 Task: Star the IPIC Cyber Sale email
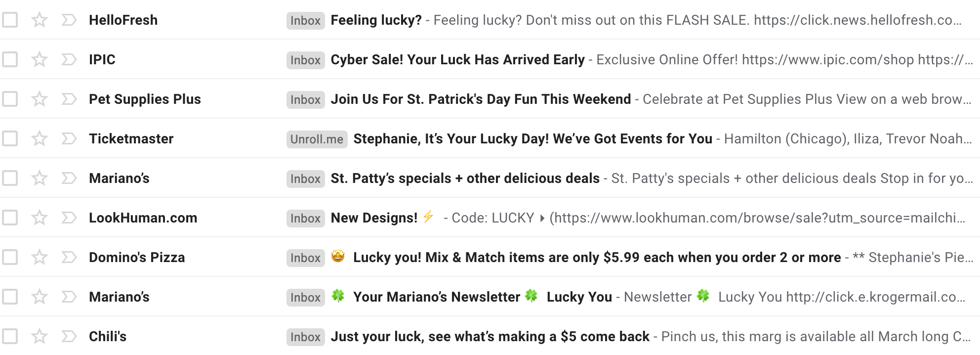coord(40,60)
